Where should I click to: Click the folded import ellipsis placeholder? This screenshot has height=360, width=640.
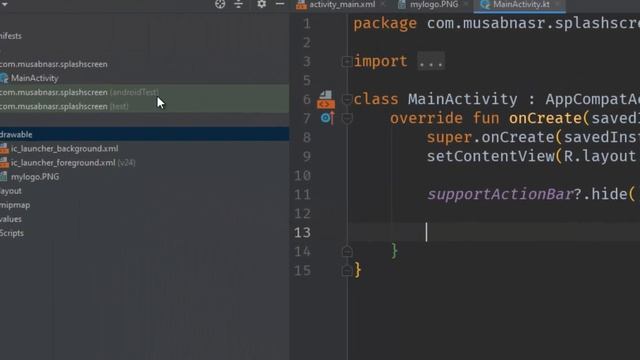[x=431, y=62]
